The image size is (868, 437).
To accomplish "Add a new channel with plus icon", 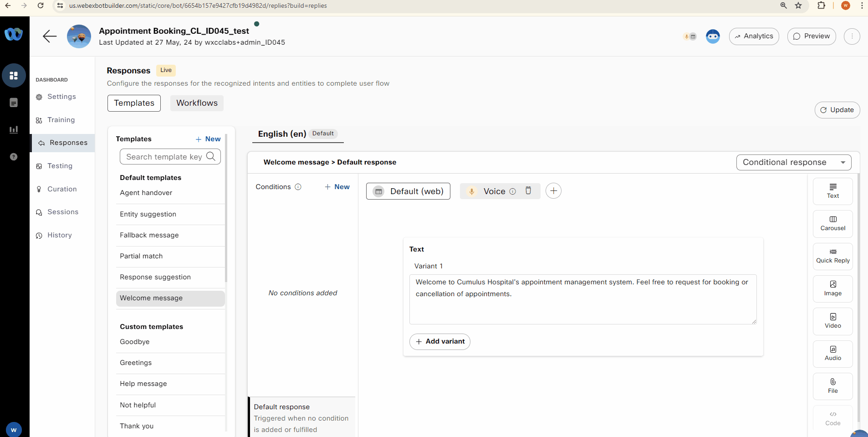I will tap(553, 191).
